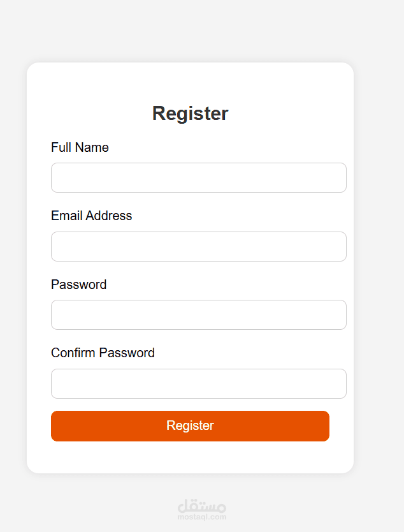Activate the Confirm Password field
404x532 pixels.
198,383
